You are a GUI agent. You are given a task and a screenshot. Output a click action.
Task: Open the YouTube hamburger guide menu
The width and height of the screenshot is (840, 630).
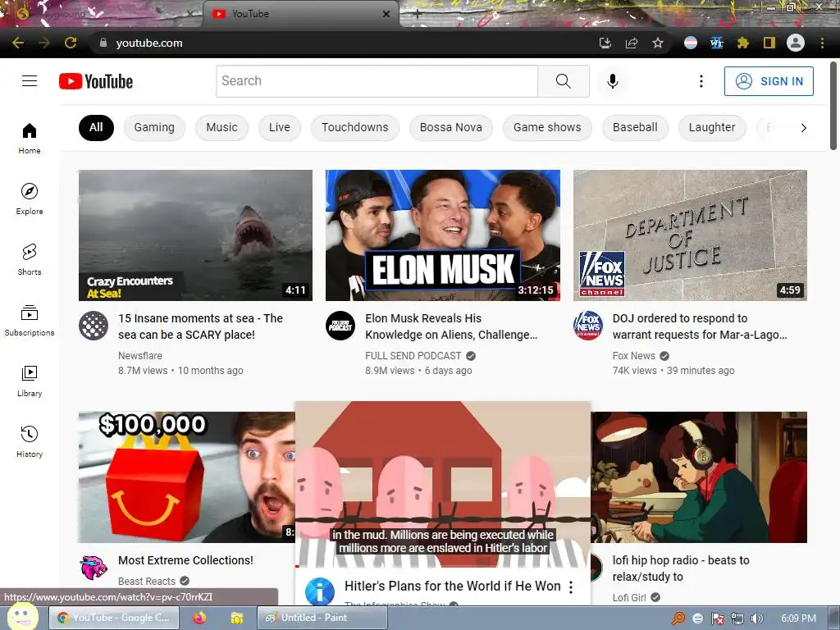pyautogui.click(x=30, y=81)
